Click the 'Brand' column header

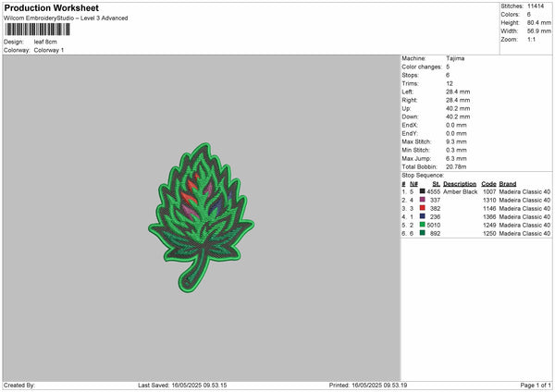508,184
